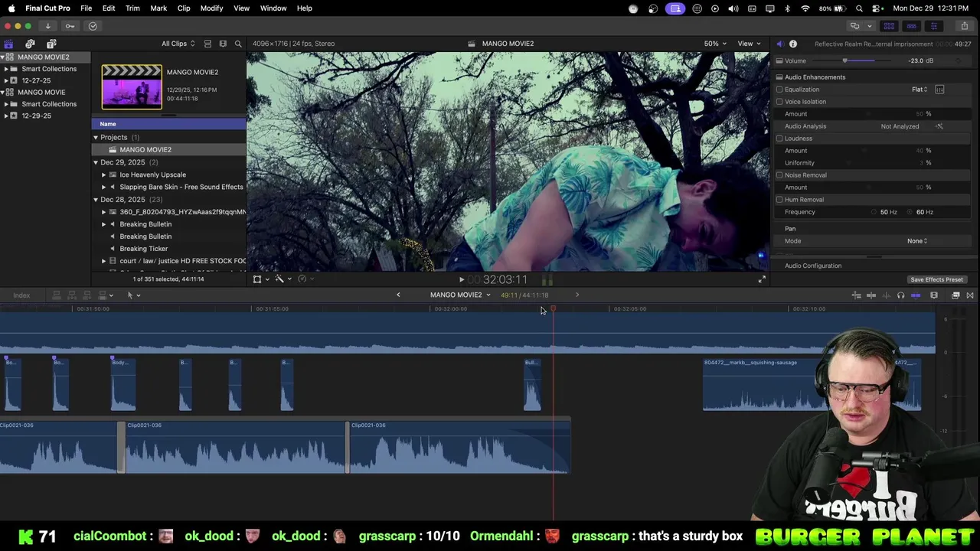Click the Save Effects Preset button
The image size is (980, 551).
coord(936,279)
